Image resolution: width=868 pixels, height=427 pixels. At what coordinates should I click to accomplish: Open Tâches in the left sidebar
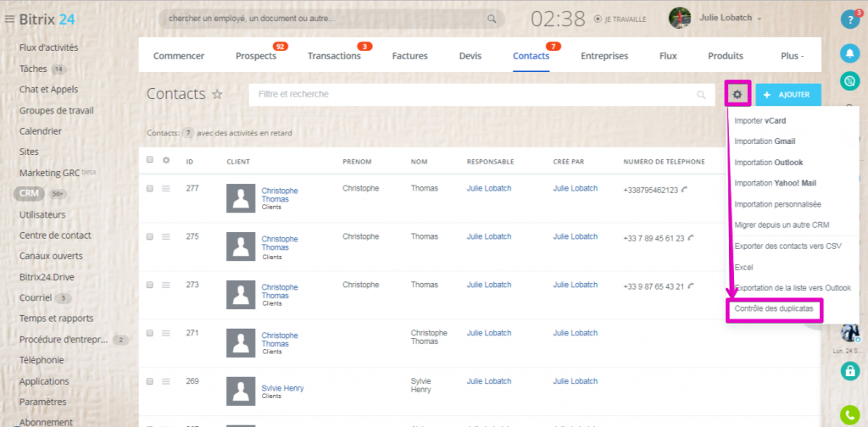[x=33, y=69]
